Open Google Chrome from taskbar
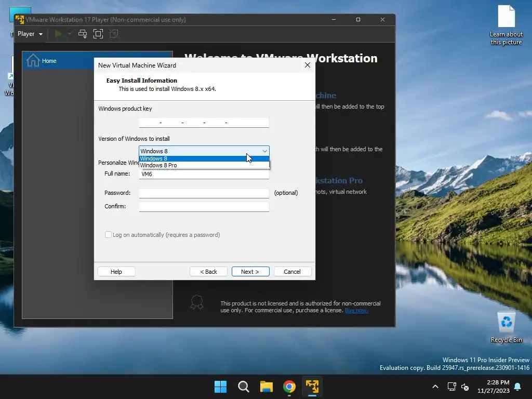 coord(289,387)
